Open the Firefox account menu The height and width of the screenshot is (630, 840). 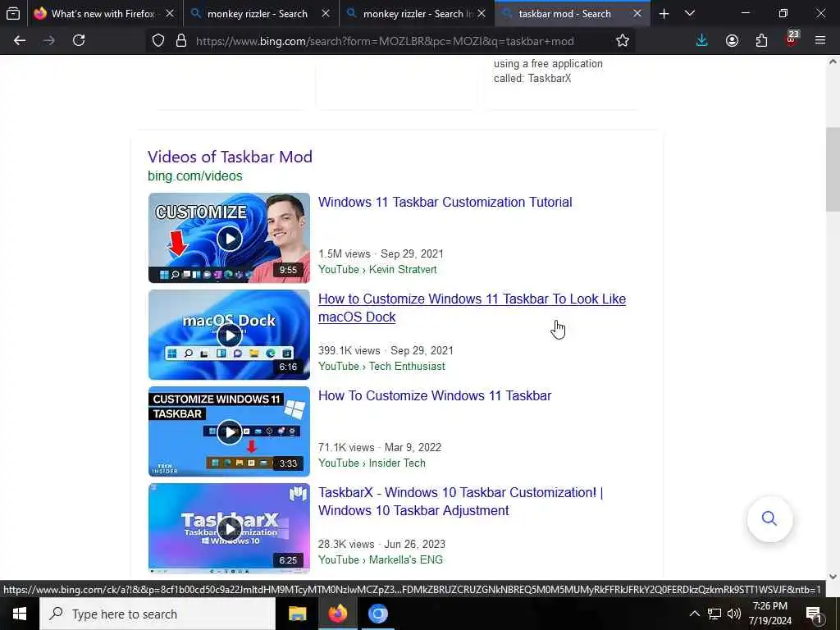[732, 41]
